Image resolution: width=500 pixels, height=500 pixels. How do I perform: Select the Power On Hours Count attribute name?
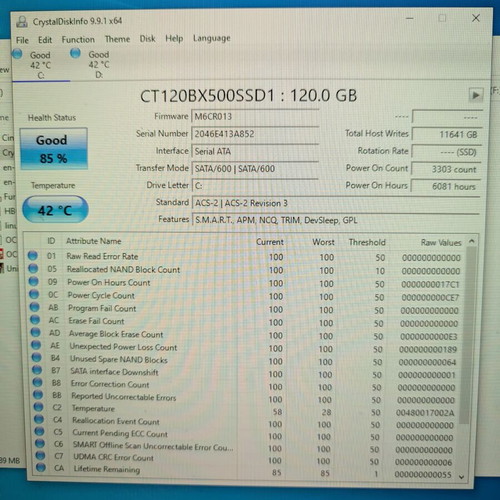click(109, 282)
